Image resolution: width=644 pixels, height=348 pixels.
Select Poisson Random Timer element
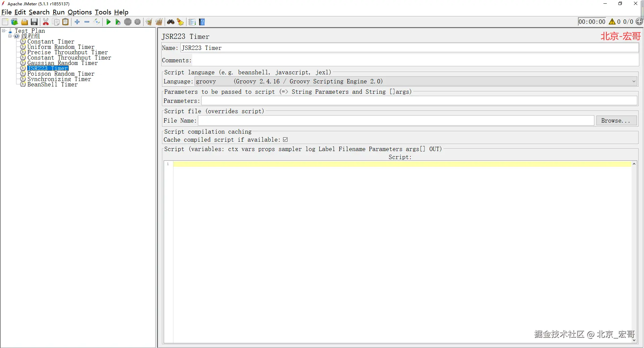tap(61, 74)
